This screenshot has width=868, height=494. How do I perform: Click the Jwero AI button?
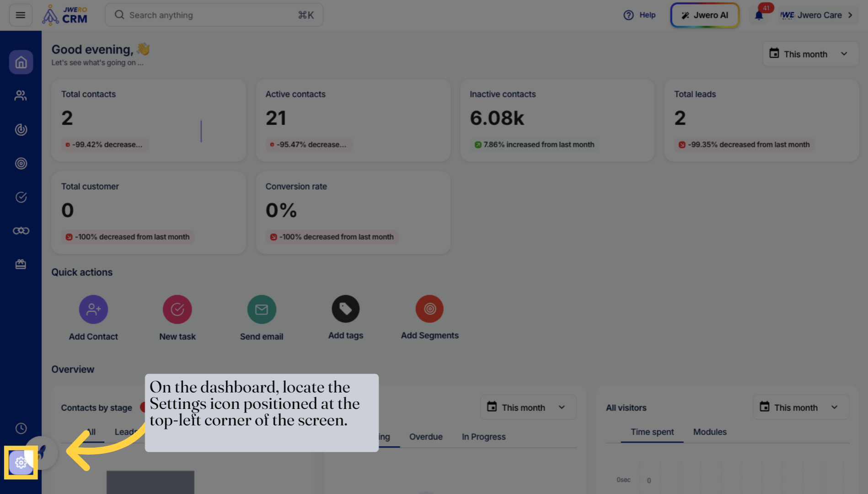[x=705, y=15]
